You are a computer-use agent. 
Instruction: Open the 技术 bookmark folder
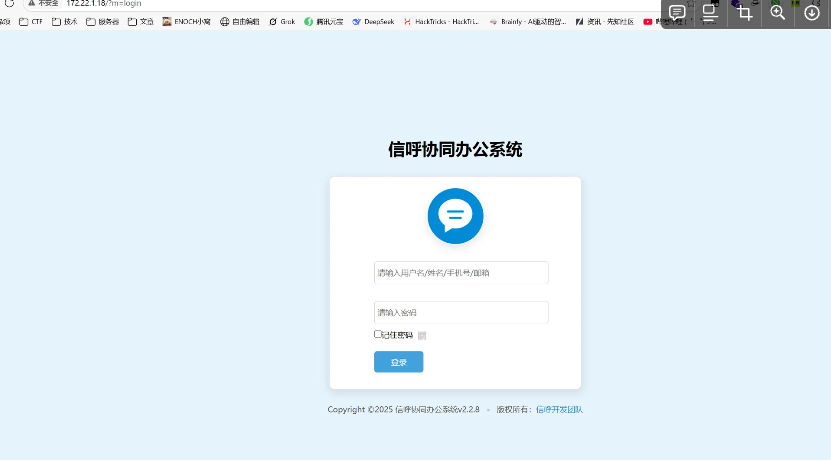65,22
